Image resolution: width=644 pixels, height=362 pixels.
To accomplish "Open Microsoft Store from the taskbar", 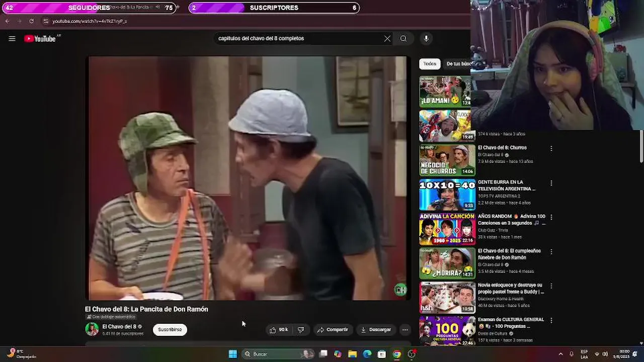I will [382, 354].
